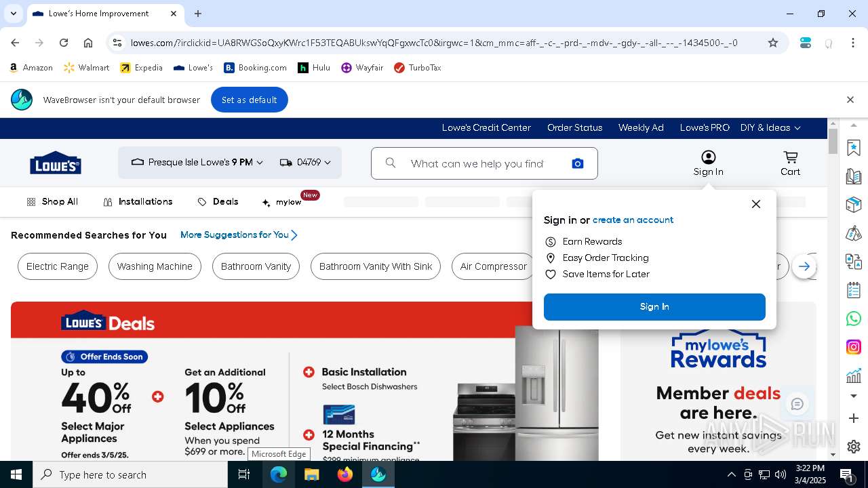Open Order Status page
Image resolution: width=868 pixels, height=488 pixels.
pos(575,127)
